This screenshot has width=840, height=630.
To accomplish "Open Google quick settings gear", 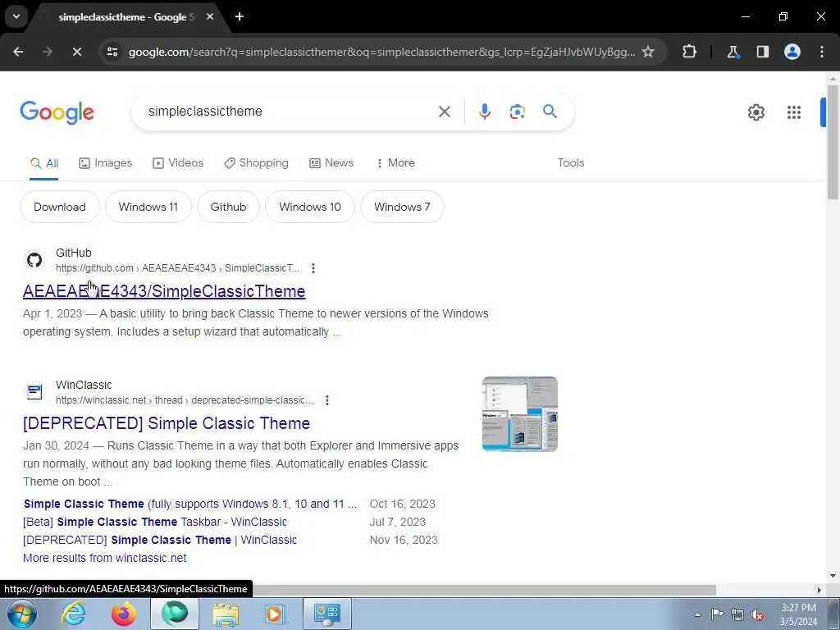I will tap(756, 112).
